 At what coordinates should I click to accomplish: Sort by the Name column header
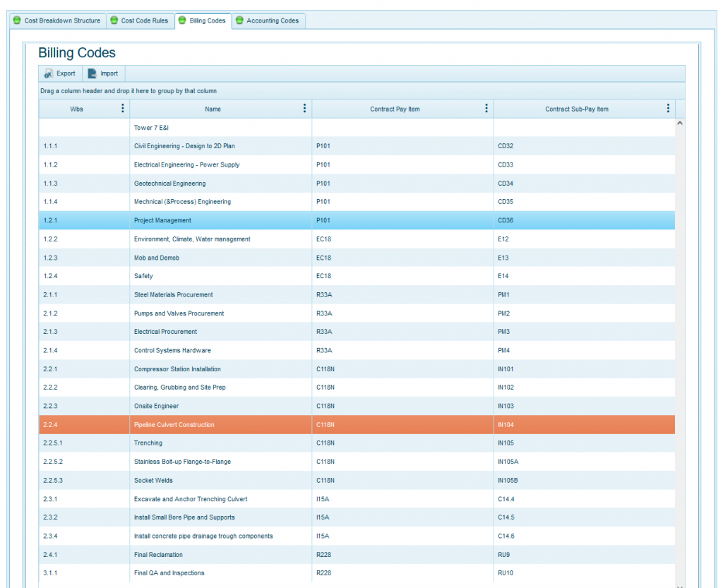213,109
